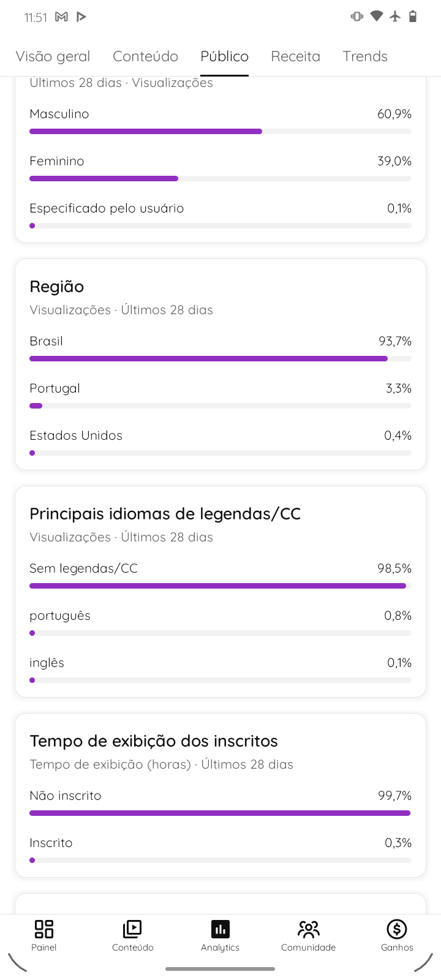Open the Região card title
441x980 pixels.
pyautogui.click(x=57, y=287)
